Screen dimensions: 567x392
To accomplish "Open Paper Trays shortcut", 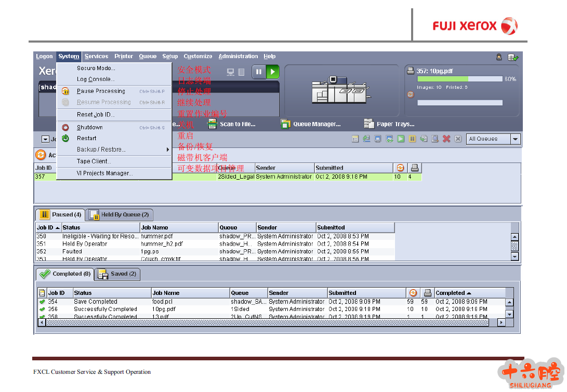I will [389, 124].
